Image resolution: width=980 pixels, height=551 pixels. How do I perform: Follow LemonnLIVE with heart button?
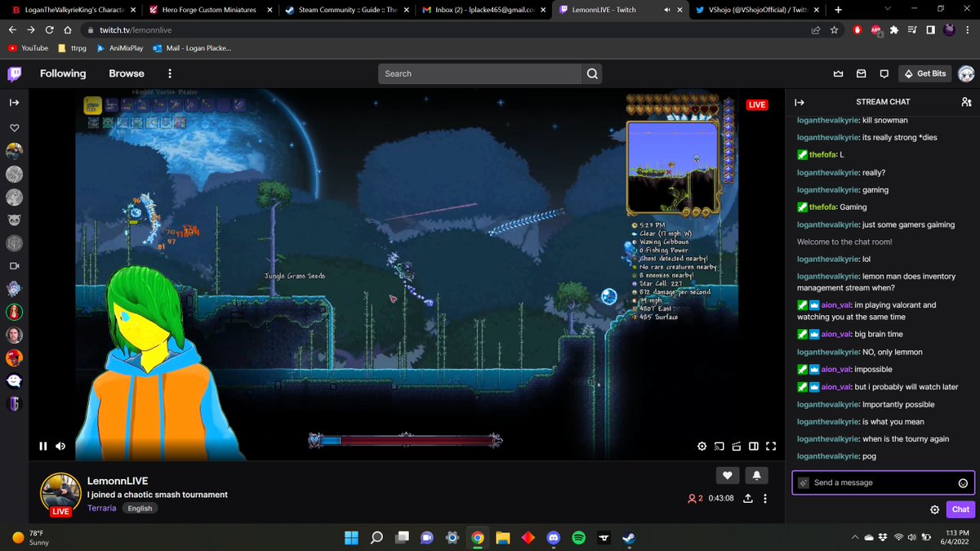coord(728,475)
